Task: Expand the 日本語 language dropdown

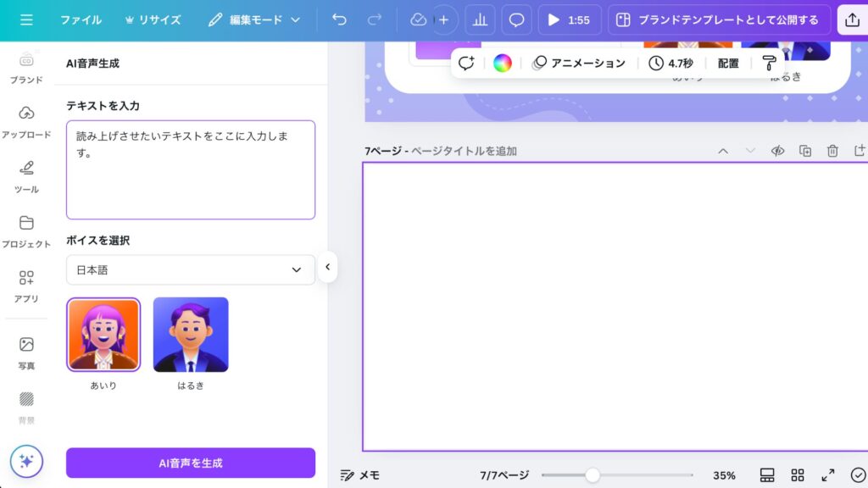Action: pos(191,269)
